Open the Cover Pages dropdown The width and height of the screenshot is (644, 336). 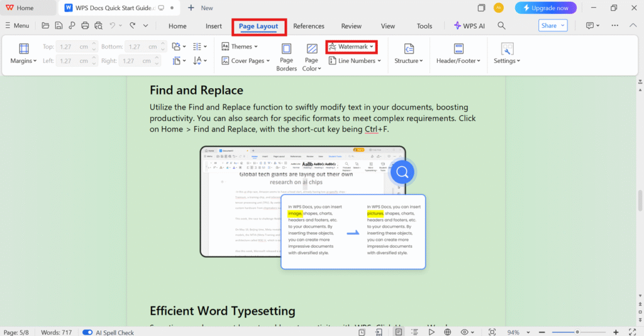[246, 61]
